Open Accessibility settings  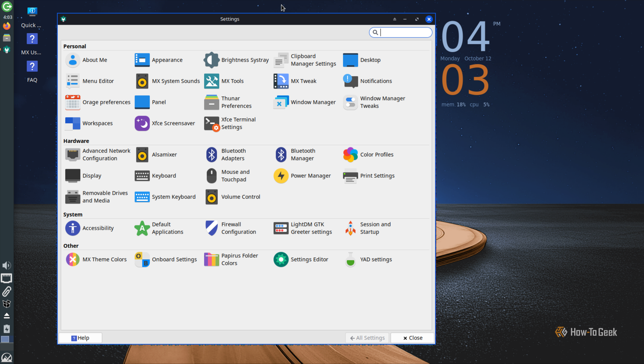[89, 228]
